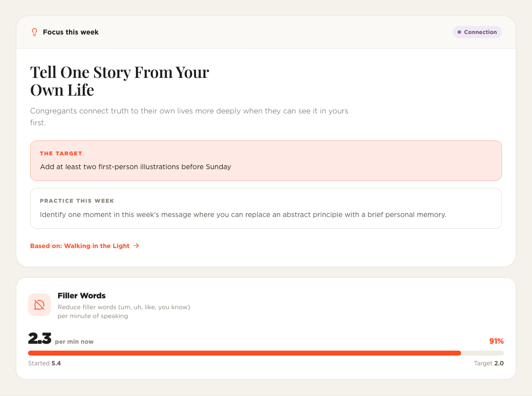Screen dimensions: 532x396
Task: Click the Focus this week header title
Action: [x=70, y=32]
